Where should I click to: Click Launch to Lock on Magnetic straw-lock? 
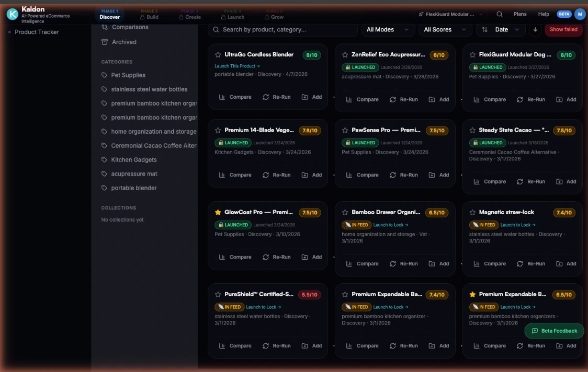pos(518,225)
